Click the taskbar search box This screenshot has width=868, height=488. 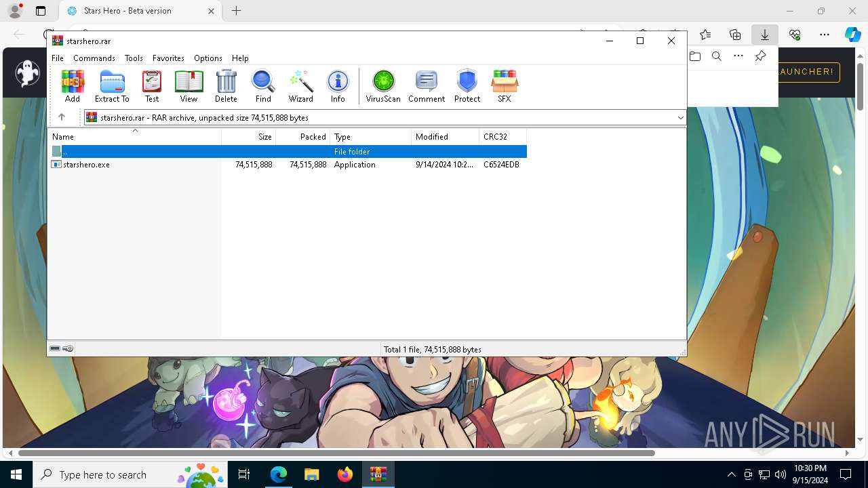(x=130, y=474)
